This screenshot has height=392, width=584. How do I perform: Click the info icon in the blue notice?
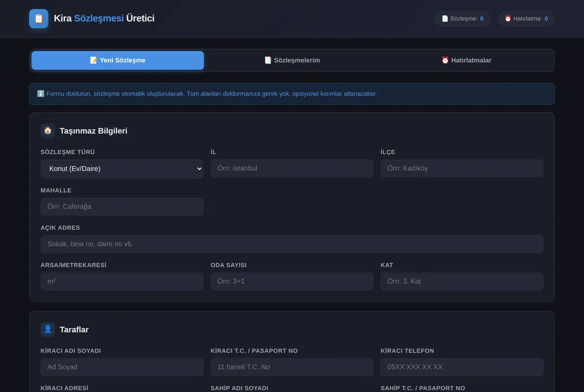pyautogui.click(x=41, y=93)
